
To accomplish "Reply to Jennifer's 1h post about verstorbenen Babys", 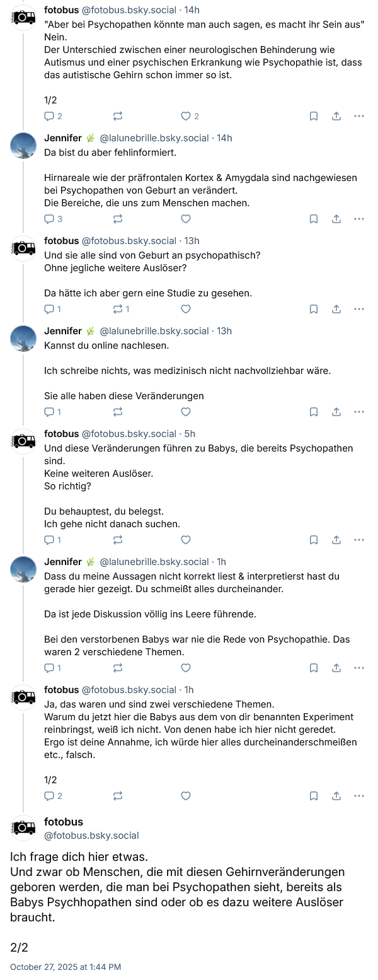I will [x=50, y=668].
